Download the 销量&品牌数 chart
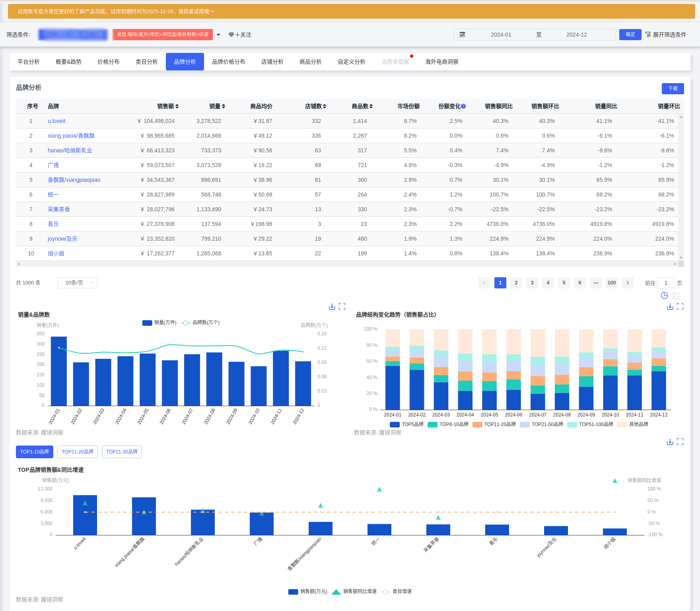Image resolution: width=700 pixels, height=611 pixels. 332,306
